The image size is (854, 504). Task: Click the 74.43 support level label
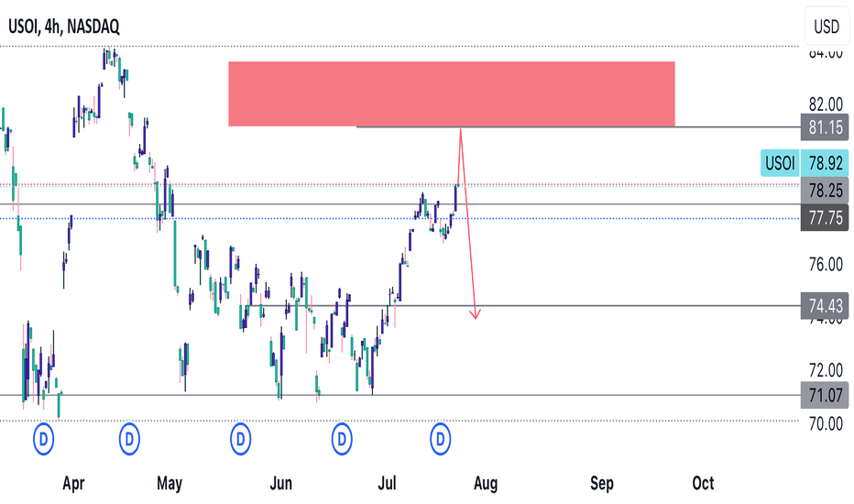click(825, 306)
